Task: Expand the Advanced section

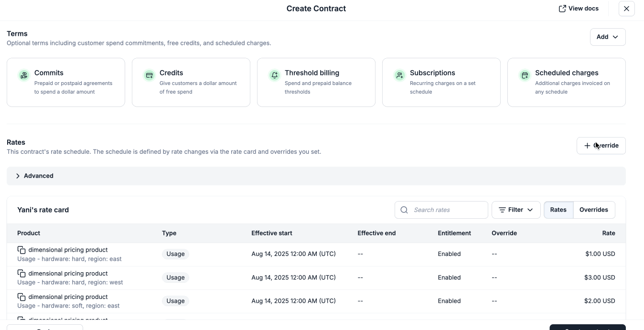Action: point(34,176)
